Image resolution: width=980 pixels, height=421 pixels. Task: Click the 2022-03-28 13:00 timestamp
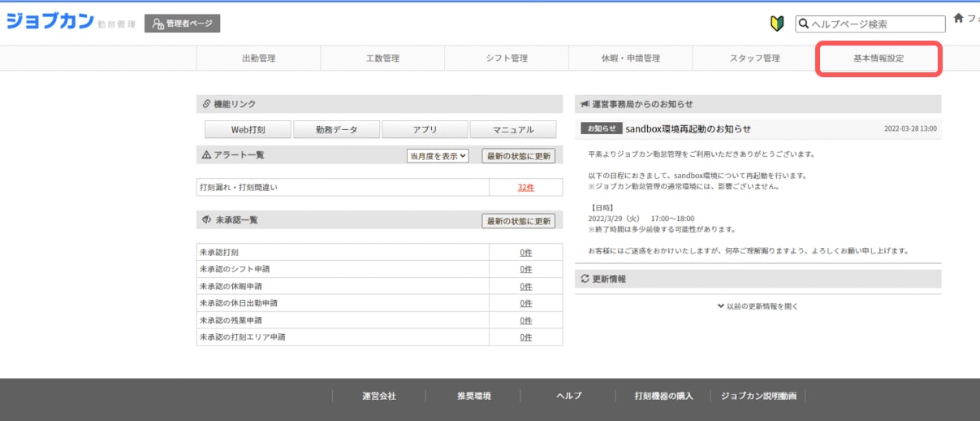910,128
